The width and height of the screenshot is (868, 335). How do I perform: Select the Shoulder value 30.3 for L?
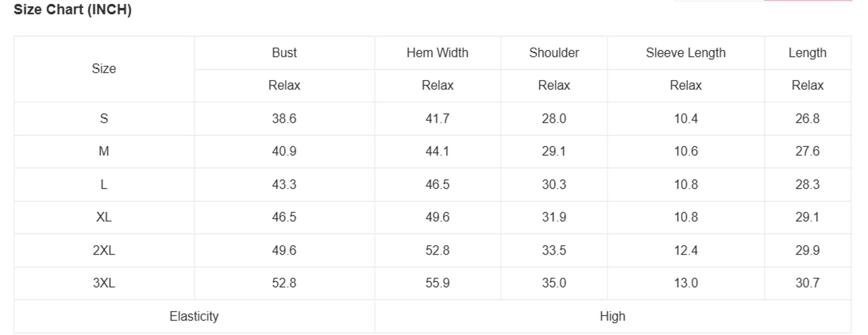[554, 184]
